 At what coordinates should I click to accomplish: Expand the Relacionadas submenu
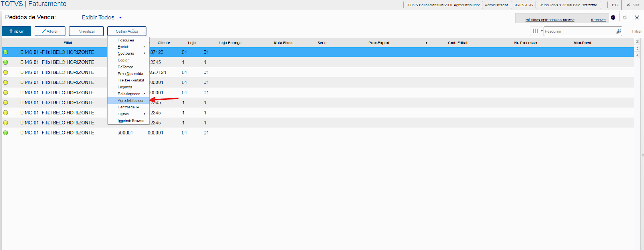tap(128, 94)
